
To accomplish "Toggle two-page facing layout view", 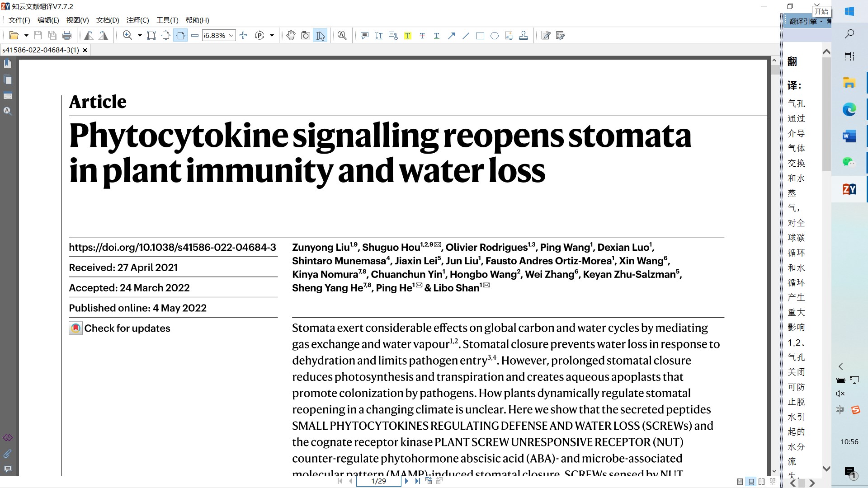I will 762,482.
